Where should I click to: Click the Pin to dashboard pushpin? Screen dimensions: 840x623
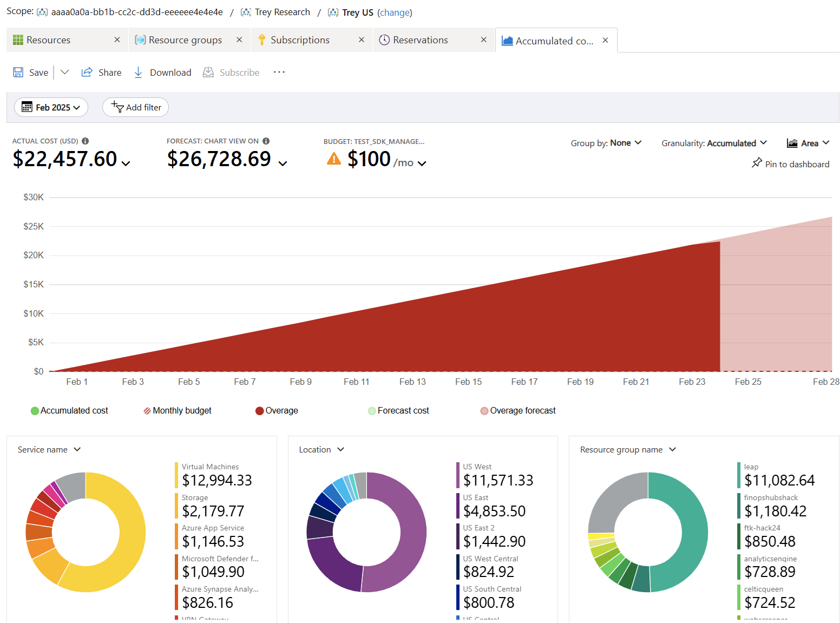757,163
